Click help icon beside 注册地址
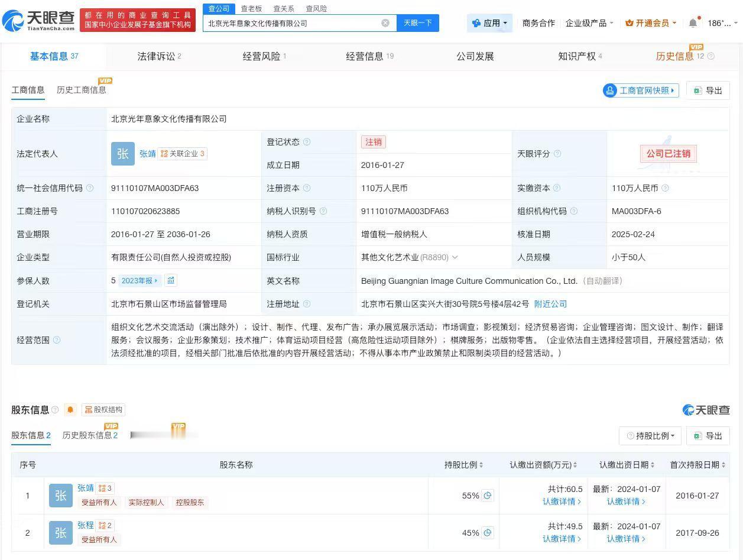Viewport: 743px width, 560px height. [x=306, y=304]
